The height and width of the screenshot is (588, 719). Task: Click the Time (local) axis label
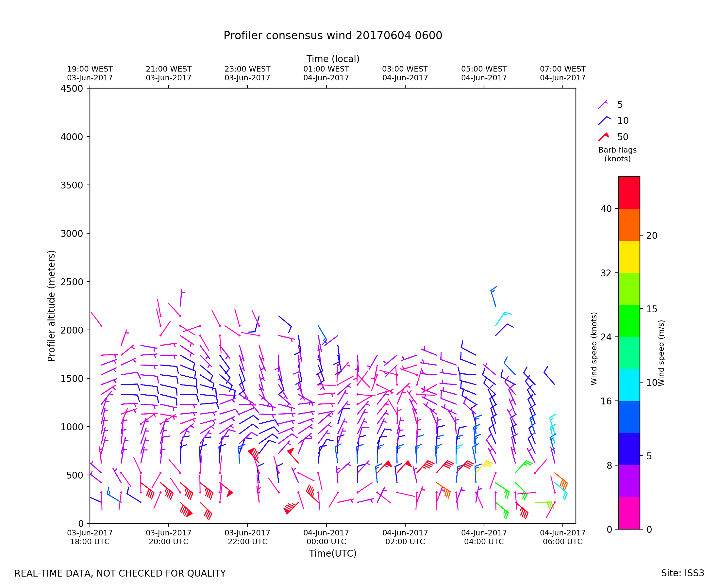pyautogui.click(x=333, y=59)
